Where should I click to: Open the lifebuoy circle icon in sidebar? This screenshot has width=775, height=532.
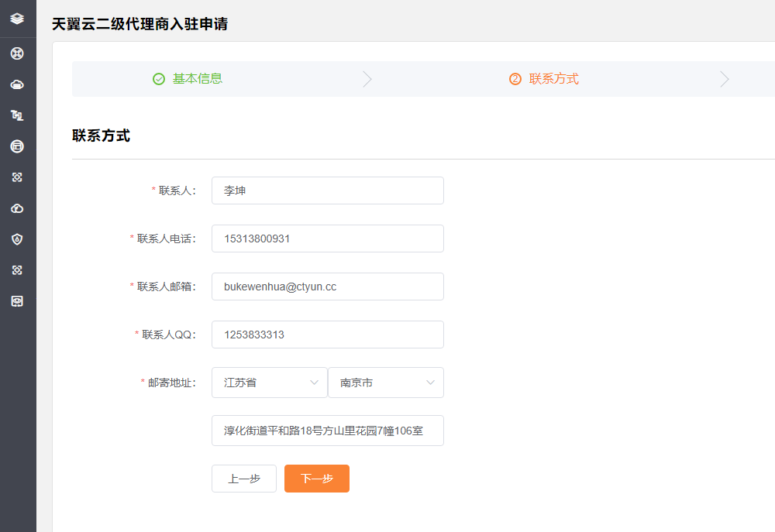(17, 53)
